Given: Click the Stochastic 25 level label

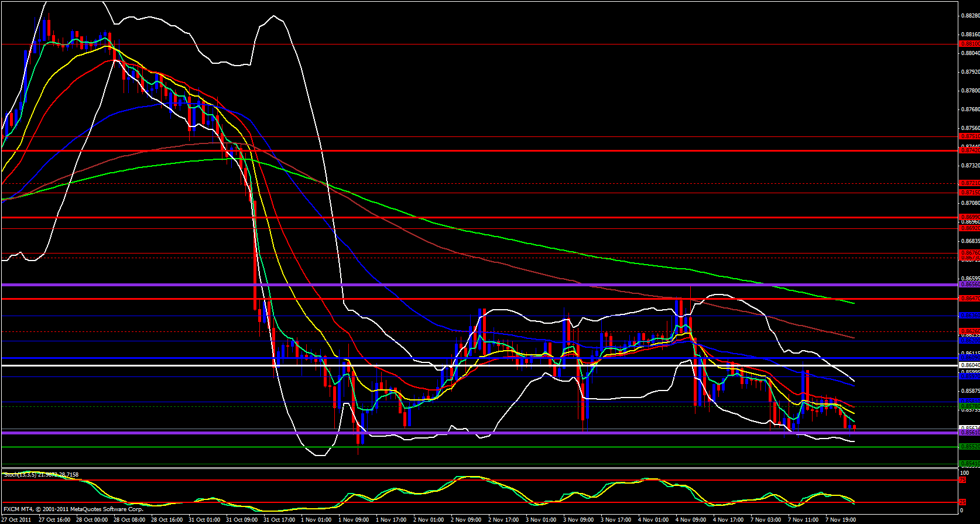Looking at the screenshot, I should (x=962, y=502).
